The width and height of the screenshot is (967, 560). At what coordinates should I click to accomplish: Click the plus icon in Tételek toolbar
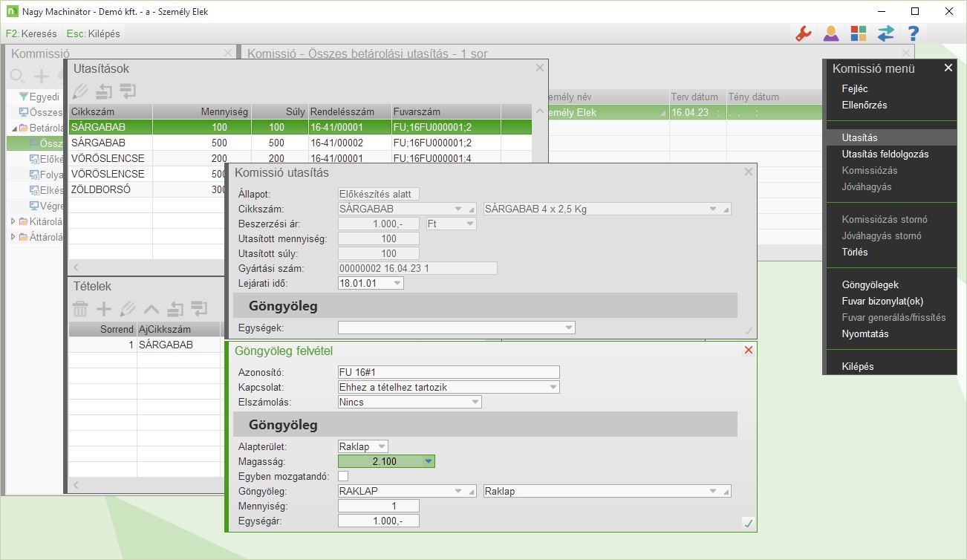104,309
